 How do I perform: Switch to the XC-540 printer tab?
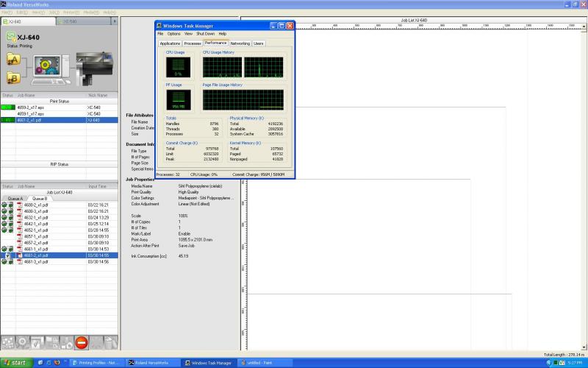point(84,21)
